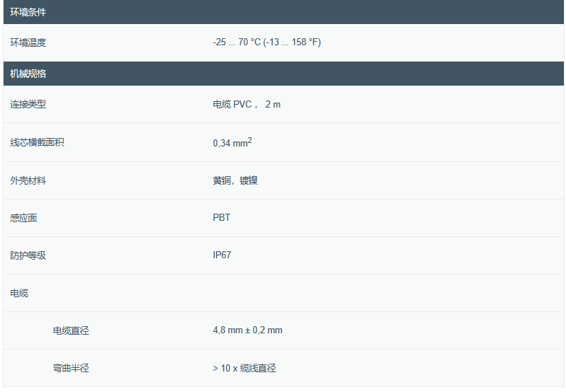566x392 pixels.
Task: Select the 4,8 mm ± 0,2 mm value
Action: pos(247,330)
